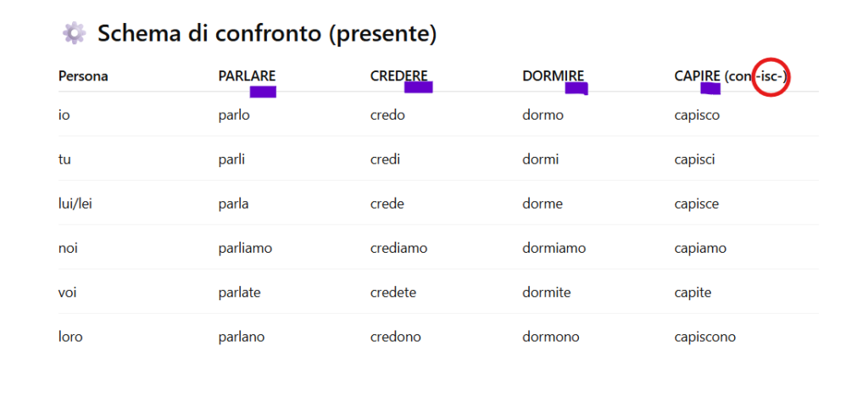This screenshot has height=408, width=868.
Task: Click the cell reading dormono
Action: point(551,337)
